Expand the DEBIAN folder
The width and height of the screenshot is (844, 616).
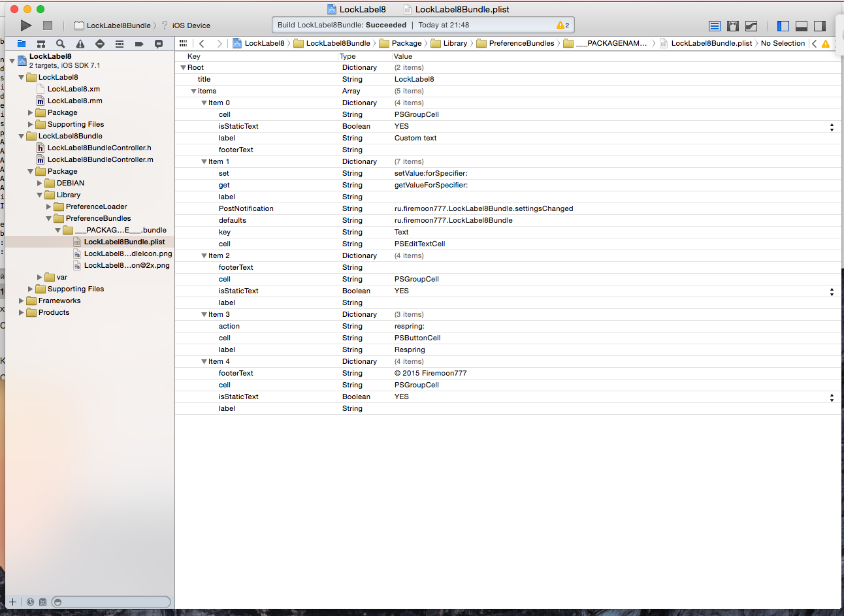click(40, 183)
